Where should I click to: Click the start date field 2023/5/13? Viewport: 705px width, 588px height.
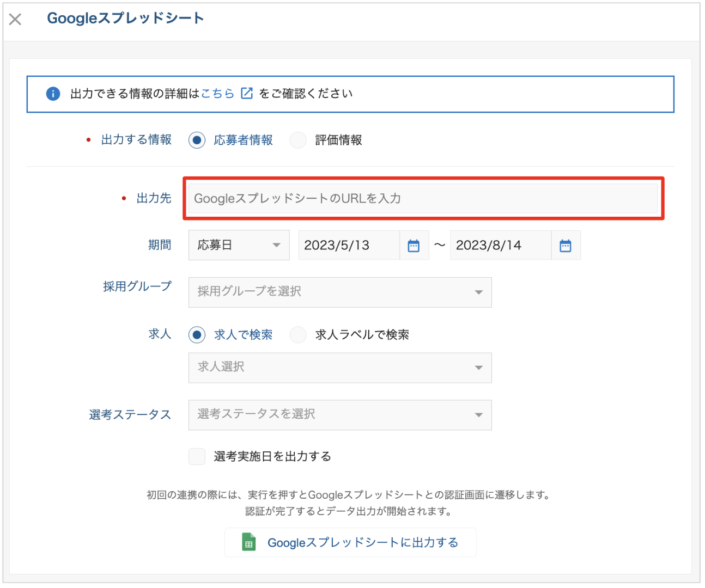(x=349, y=245)
